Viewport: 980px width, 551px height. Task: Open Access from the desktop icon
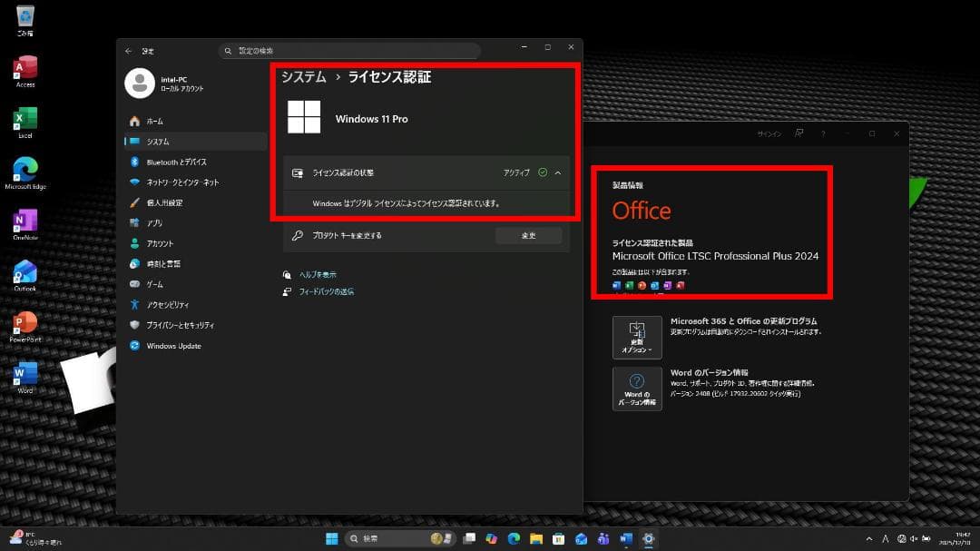click(24, 67)
